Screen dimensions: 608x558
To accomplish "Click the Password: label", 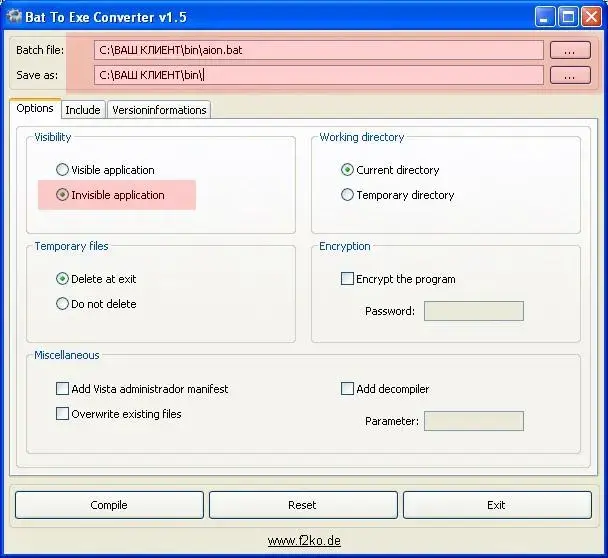I will coord(390,311).
